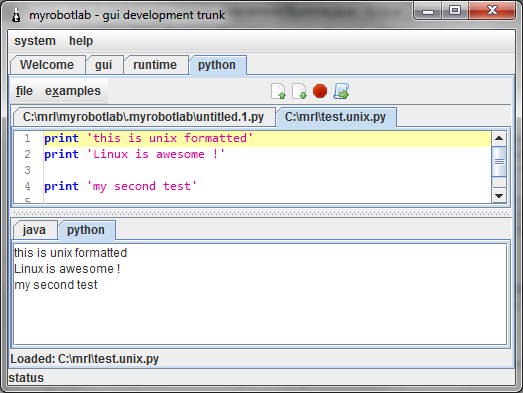This screenshot has width=523, height=393.
Task: Select the python console output tab
Action: tap(86, 230)
